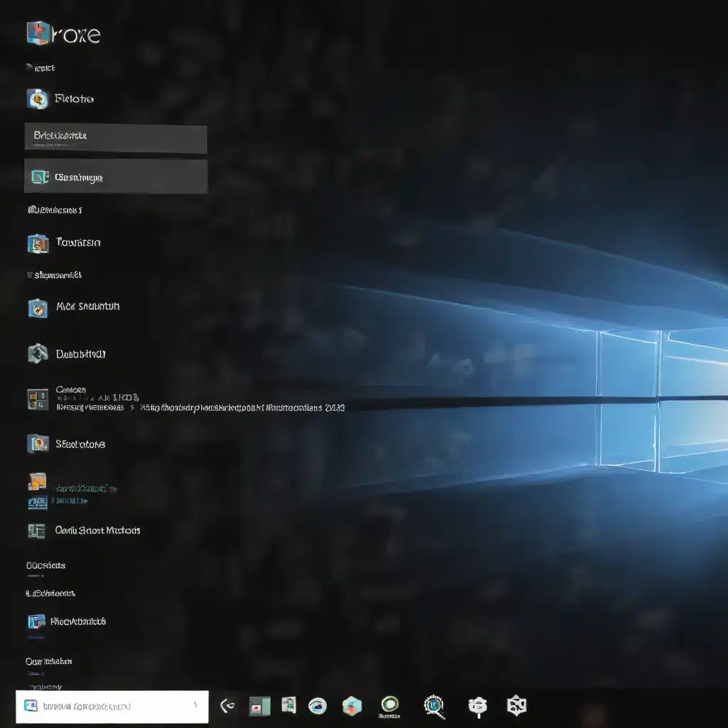Image resolution: width=728 pixels, height=728 pixels.
Task: Open the small white document taskbar icon
Action: [x=289, y=705]
